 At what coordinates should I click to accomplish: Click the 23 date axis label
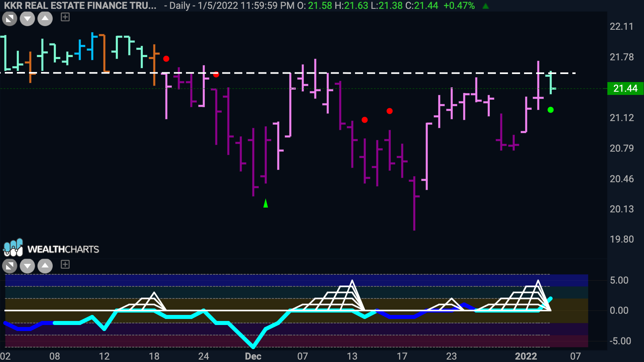point(452,356)
